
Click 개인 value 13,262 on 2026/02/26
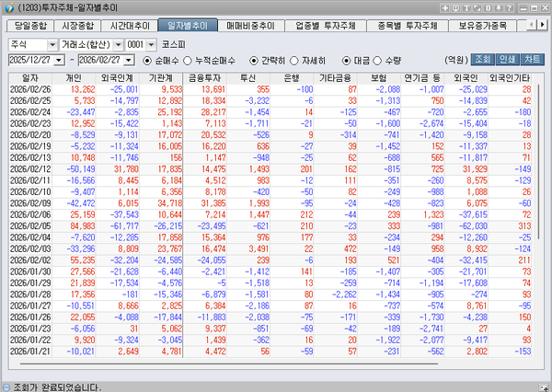point(83,89)
